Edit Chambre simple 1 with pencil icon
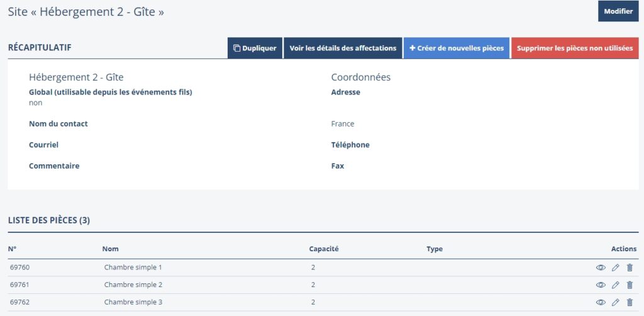The width and height of the screenshot is (644, 316). (x=616, y=268)
